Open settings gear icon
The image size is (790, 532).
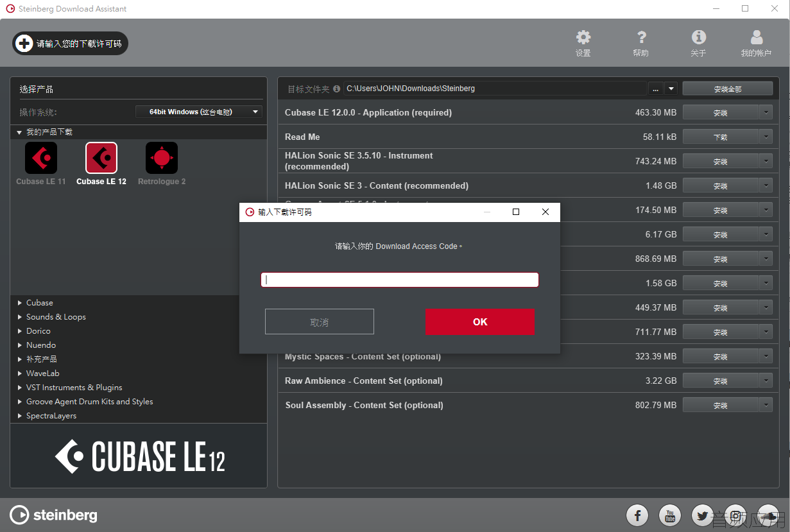coord(583,37)
